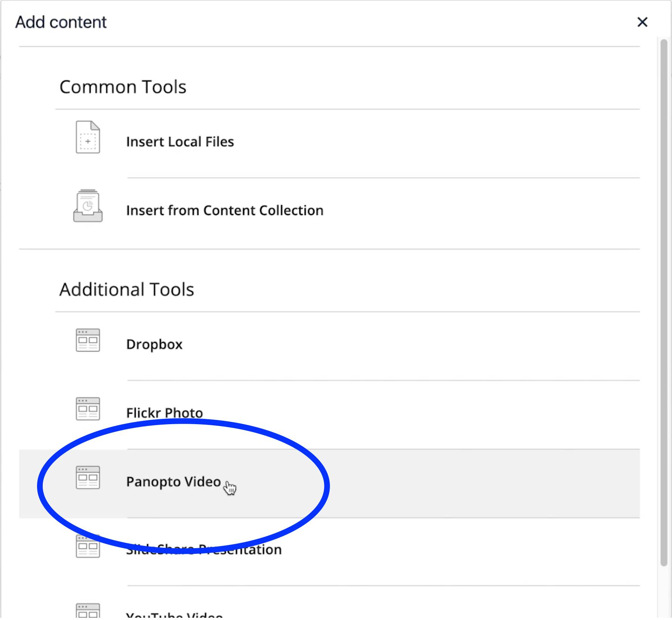Click the YouTube Video tool icon

88,611
